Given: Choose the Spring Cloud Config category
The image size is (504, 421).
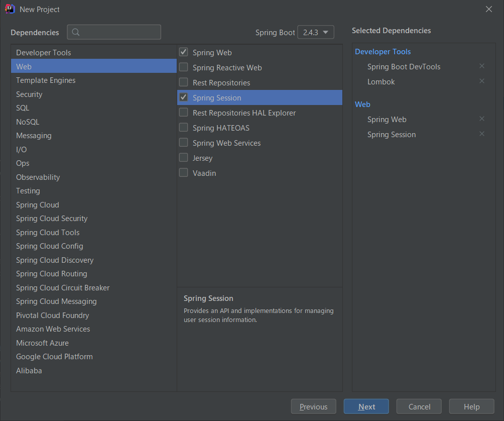Looking at the screenshot, I should pyautogui.click(x=50, y=246).
